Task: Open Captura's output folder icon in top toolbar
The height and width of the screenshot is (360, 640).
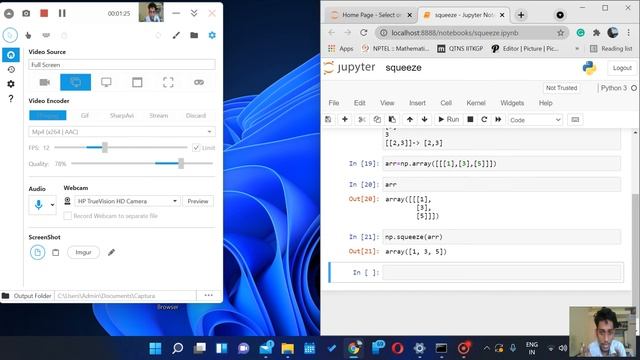Action: (194, 36)
